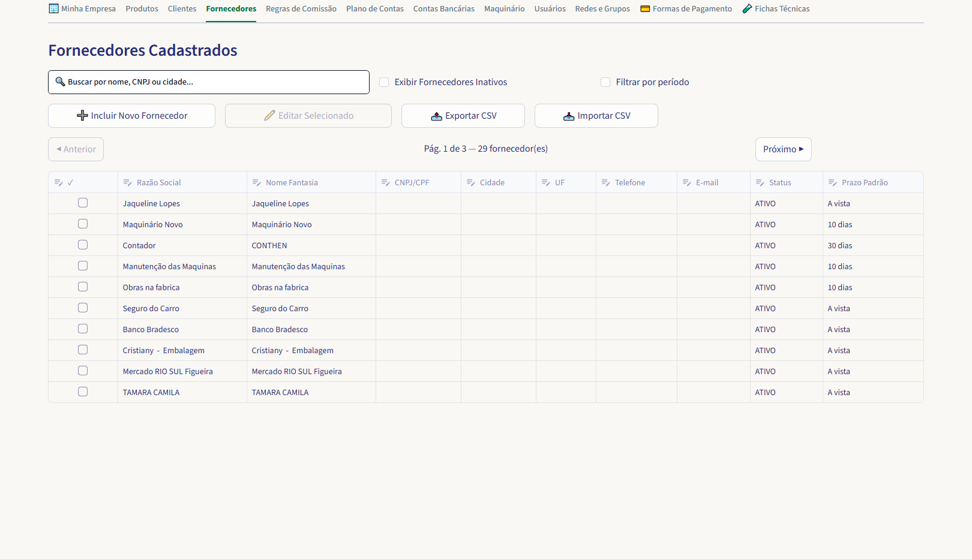Toggle Filtrar por período checkbox
The image size is (972, 560).
(x=605, y=82)
